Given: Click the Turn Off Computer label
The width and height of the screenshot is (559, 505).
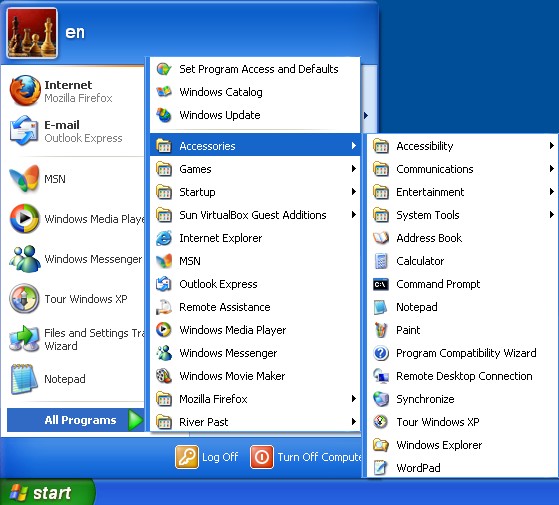Looking at the screenshot, I should click(x=319, y=457).
